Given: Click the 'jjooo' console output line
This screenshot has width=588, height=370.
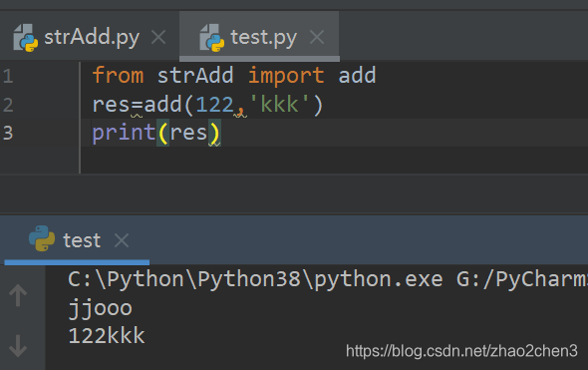Looking at the screenshot, I should tap(100, 309).
